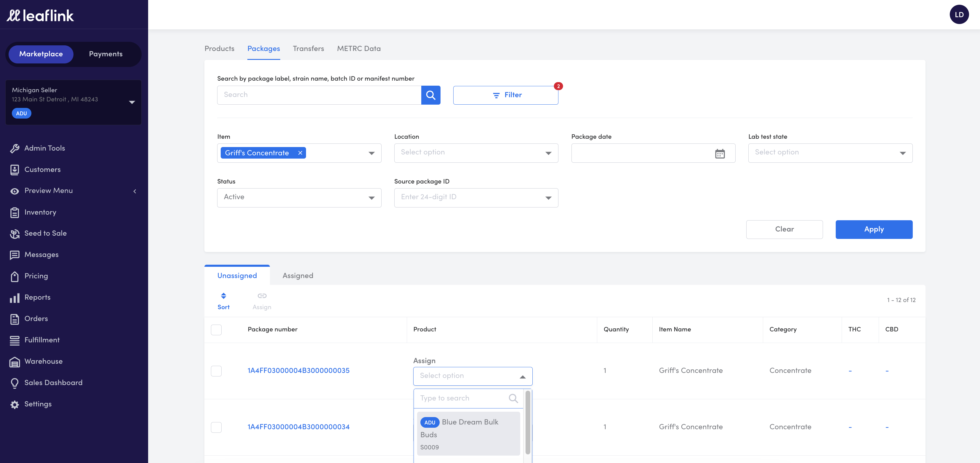Viewport: 980px width, 463px height.
Task: Check package 1A4FF03000004B3000000035 checkbox
Action: pos(216,371)
